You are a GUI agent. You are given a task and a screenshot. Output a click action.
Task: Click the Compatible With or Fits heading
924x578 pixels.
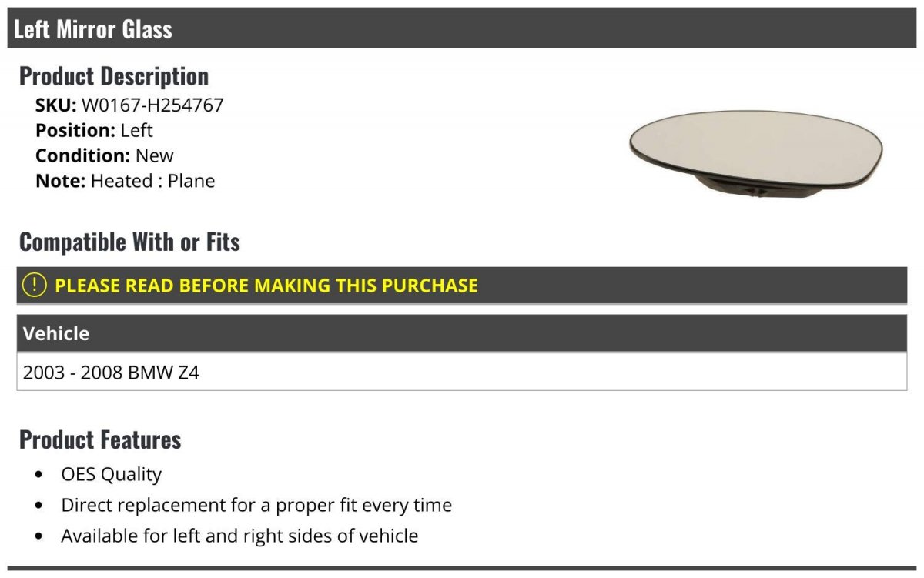point(129,242)
